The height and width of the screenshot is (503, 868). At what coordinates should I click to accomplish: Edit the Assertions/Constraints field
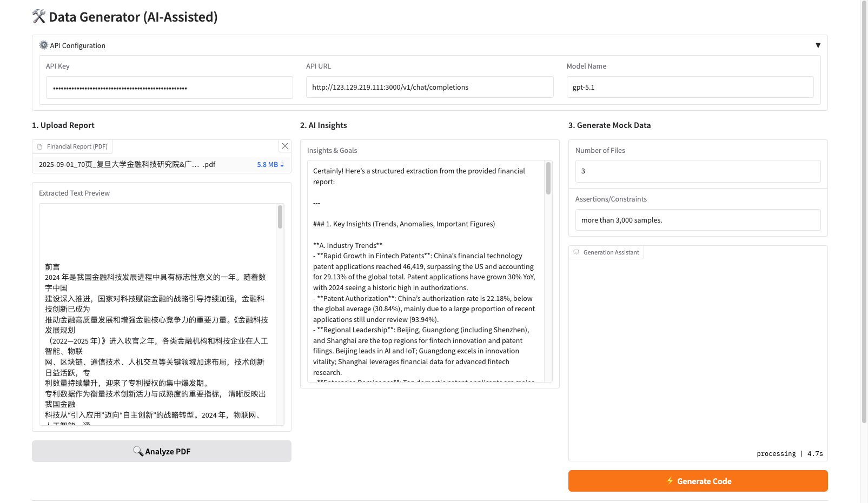(x=698, y=220)
